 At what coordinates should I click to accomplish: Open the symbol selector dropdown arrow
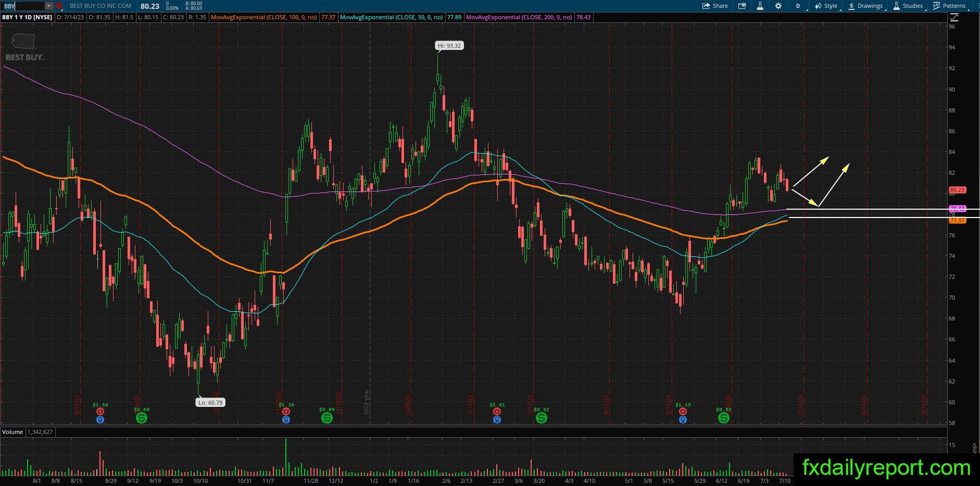(x=48, y=6)
